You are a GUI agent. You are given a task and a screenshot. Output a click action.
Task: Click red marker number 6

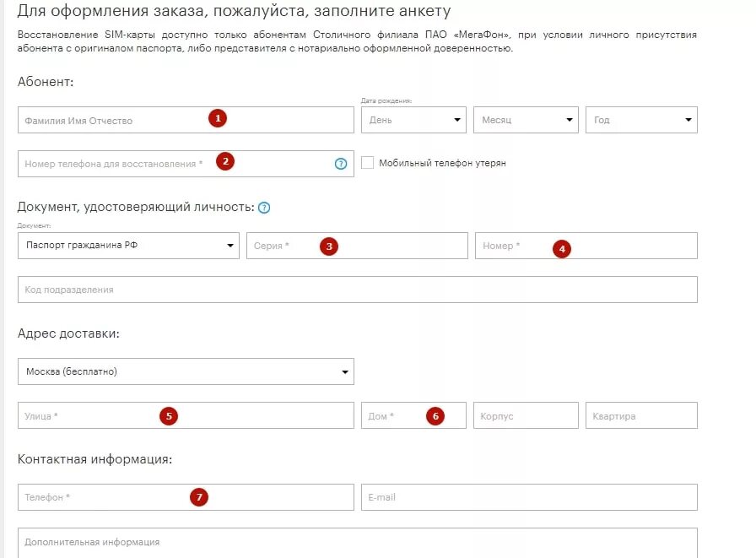(x=435, y=416)
